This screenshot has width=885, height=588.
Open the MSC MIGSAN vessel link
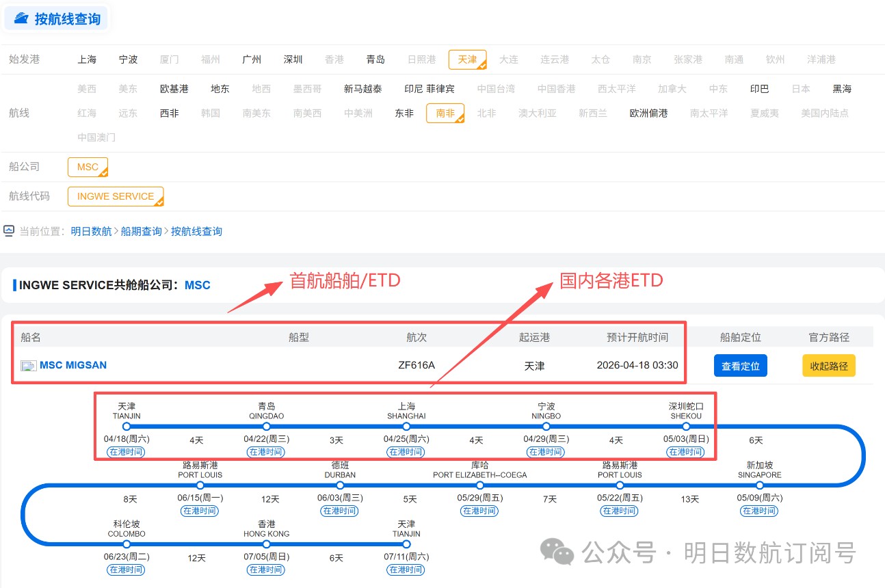(73, 365)
